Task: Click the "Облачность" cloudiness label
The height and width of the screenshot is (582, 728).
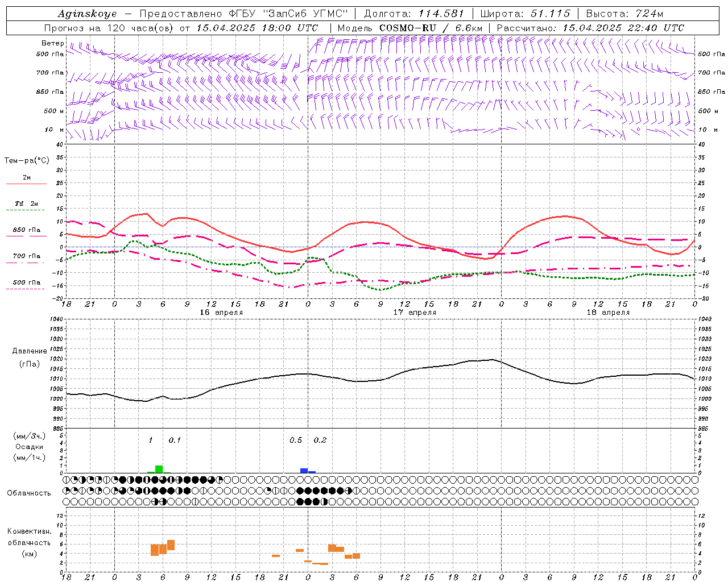Action: click(x=29, y=493)
